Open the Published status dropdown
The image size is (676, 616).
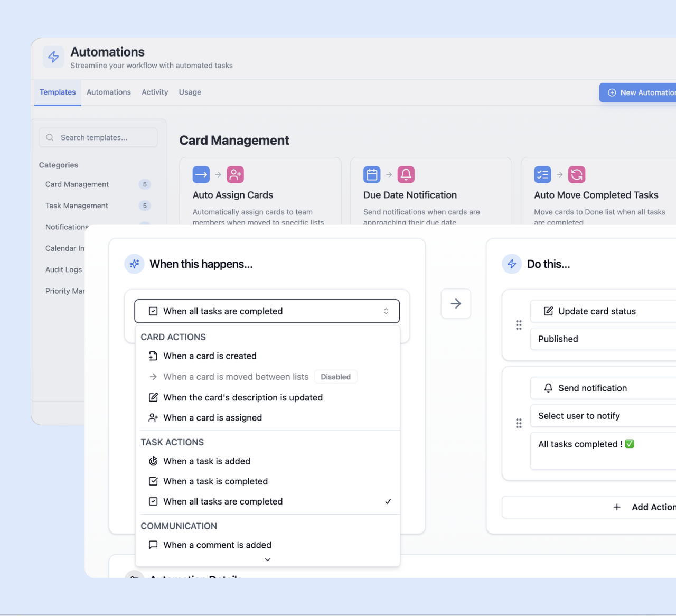pos(603,339)
